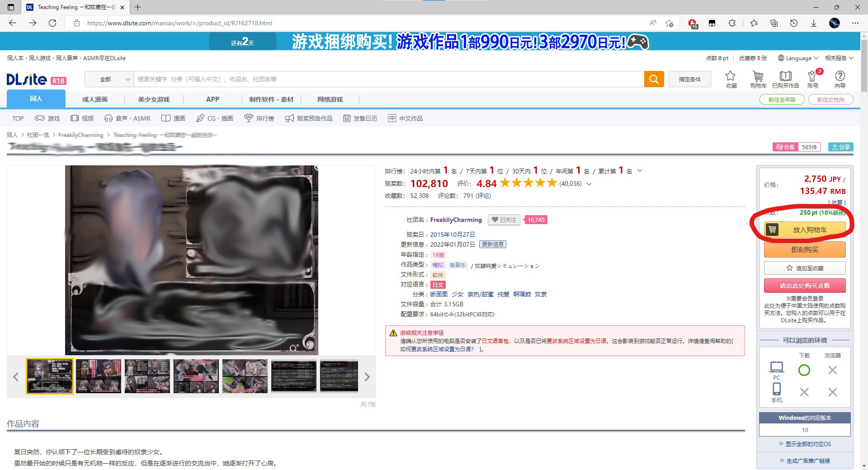Expand the Language dropdown
Screen dimensions: 868x470
coord(798,58)
